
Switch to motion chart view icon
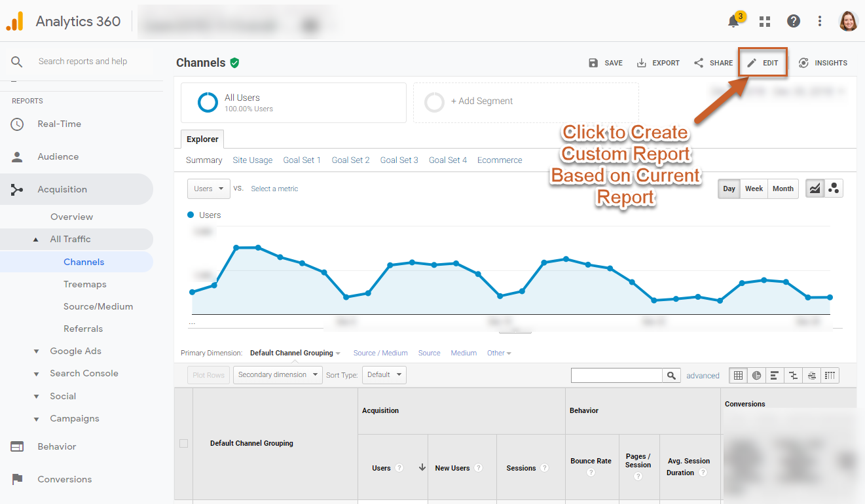(834, 189)
